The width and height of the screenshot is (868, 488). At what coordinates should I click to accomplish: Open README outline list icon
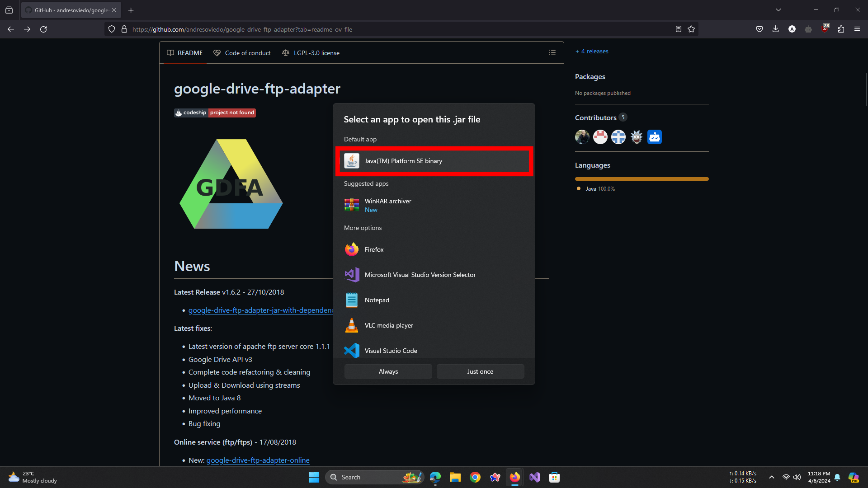pos(552,53)
